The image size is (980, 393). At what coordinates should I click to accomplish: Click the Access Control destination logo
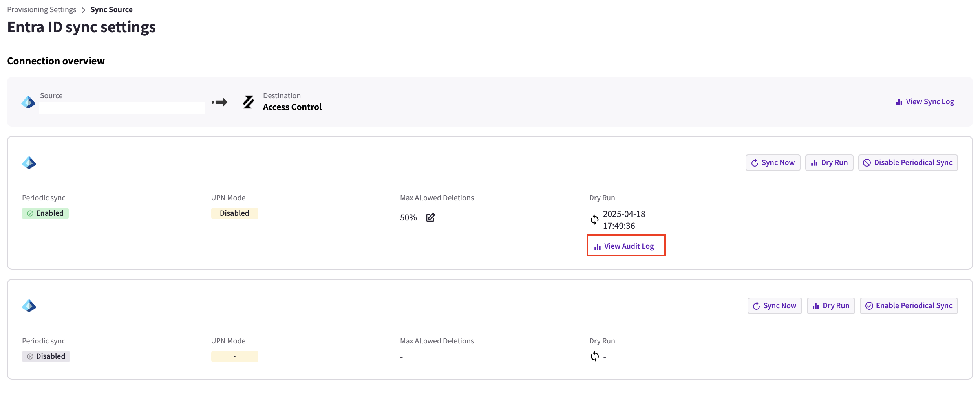coord(249,102)
